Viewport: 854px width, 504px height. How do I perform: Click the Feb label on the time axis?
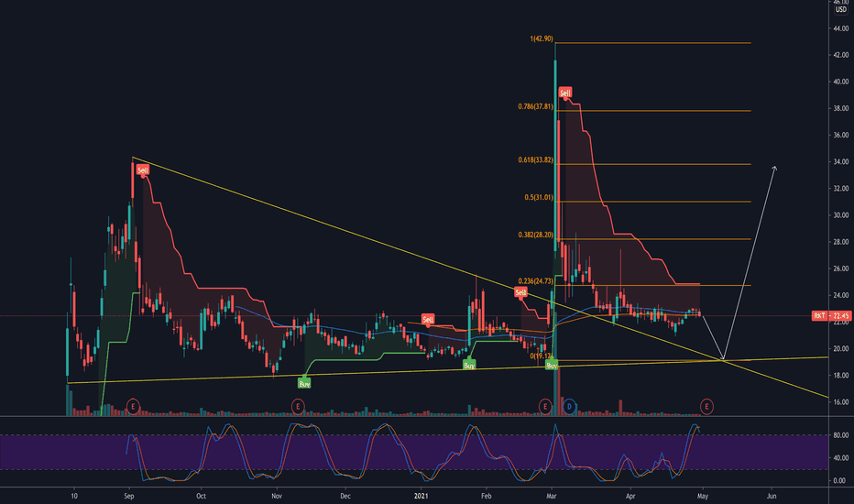click(x=487, y=496)
